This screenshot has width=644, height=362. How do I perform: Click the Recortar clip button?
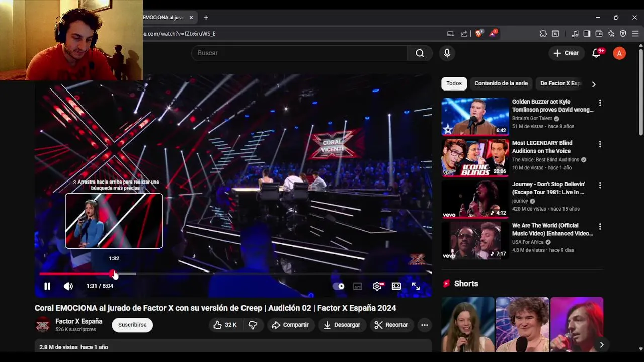click(391, 325)
